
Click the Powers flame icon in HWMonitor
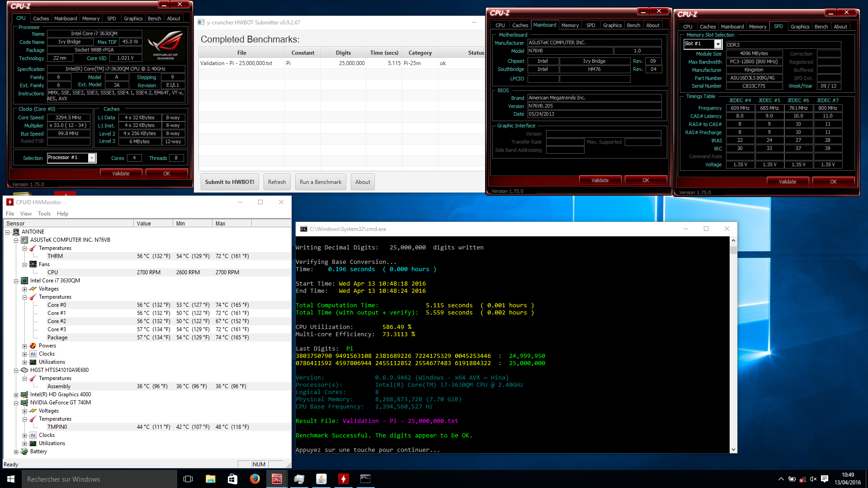33,346
